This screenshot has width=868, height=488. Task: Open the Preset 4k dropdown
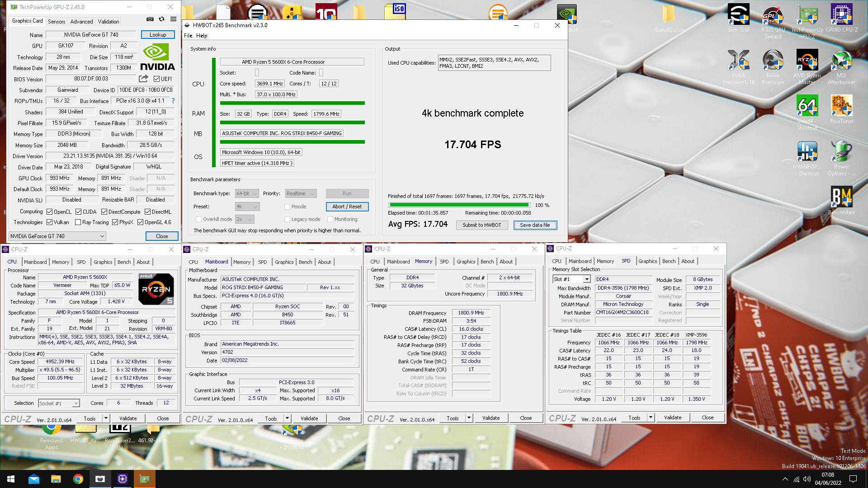point(247,206)
